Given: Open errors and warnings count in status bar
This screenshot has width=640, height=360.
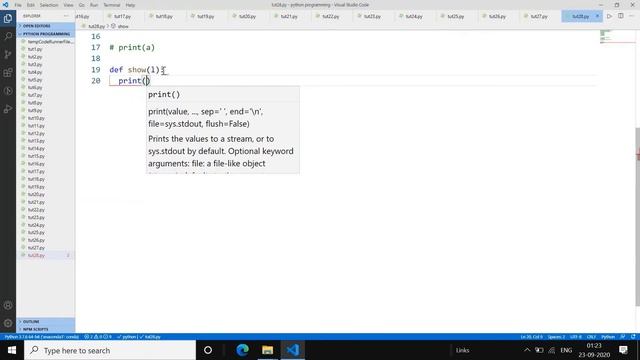Looking at the screenshot, I should [x=98, y=337].
